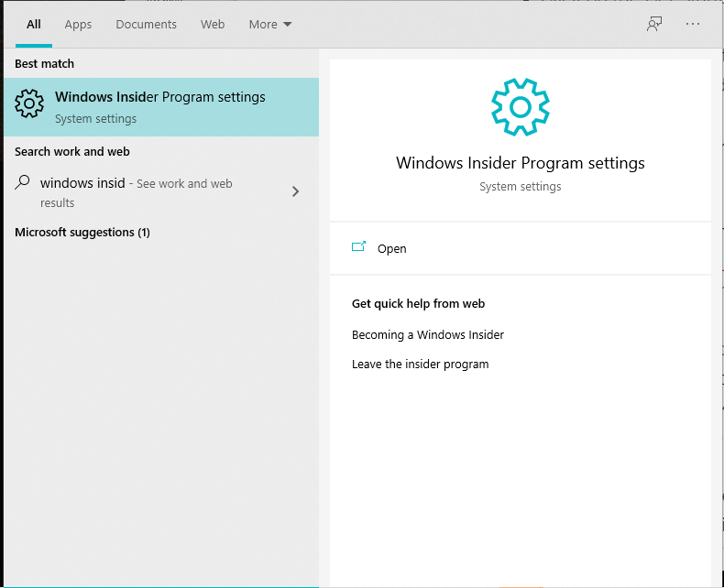Select the All filter tab
This screenshot has height=588, width=724.
(x=34, y=25)
